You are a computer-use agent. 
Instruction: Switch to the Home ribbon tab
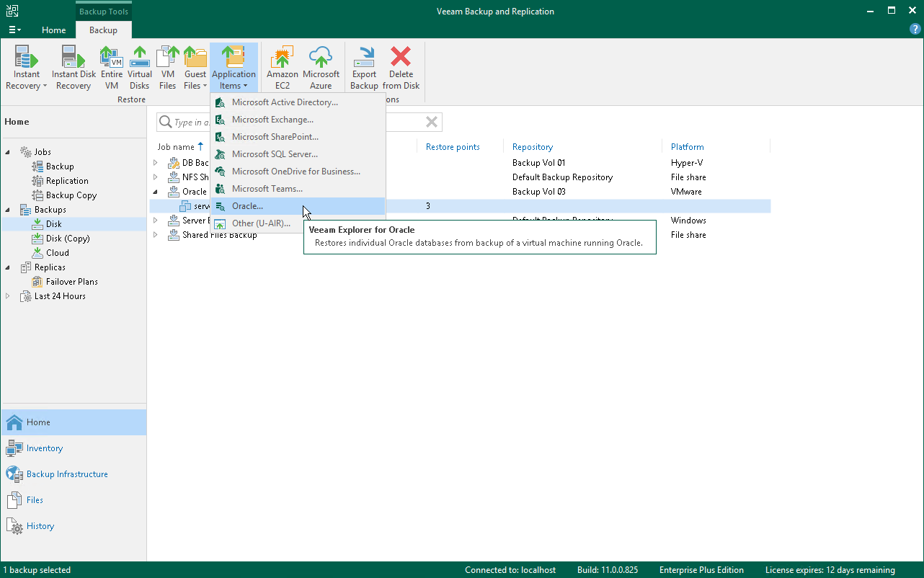(x=54, y=30)
